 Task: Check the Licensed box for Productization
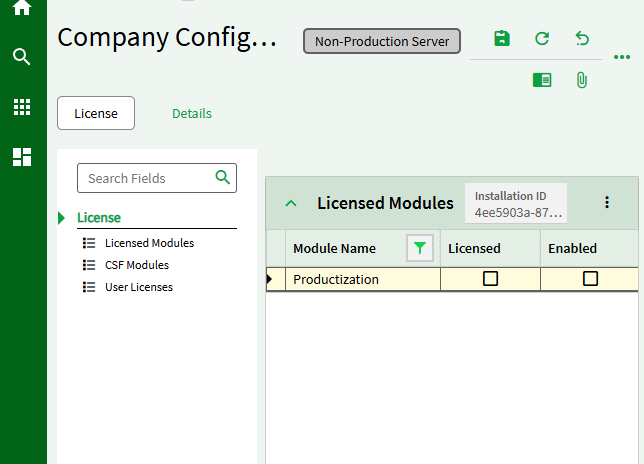click(490, 279)
